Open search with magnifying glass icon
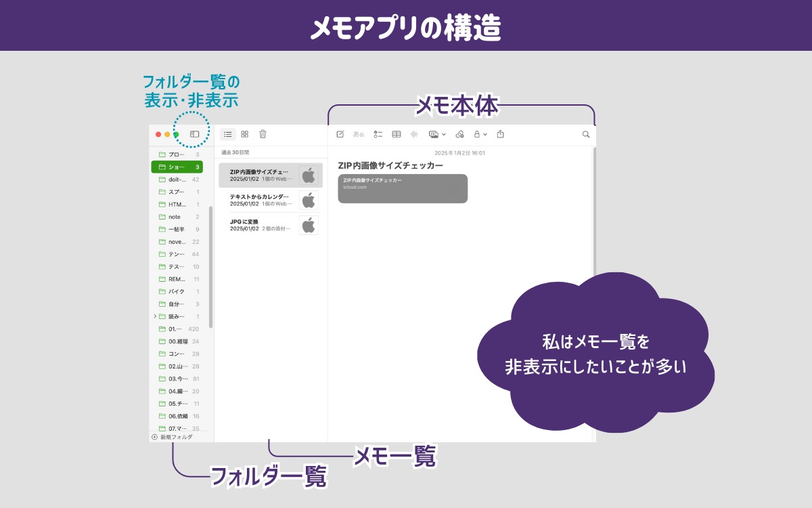The width and height of the screenshot is (812, 508). tap(586, 134)
